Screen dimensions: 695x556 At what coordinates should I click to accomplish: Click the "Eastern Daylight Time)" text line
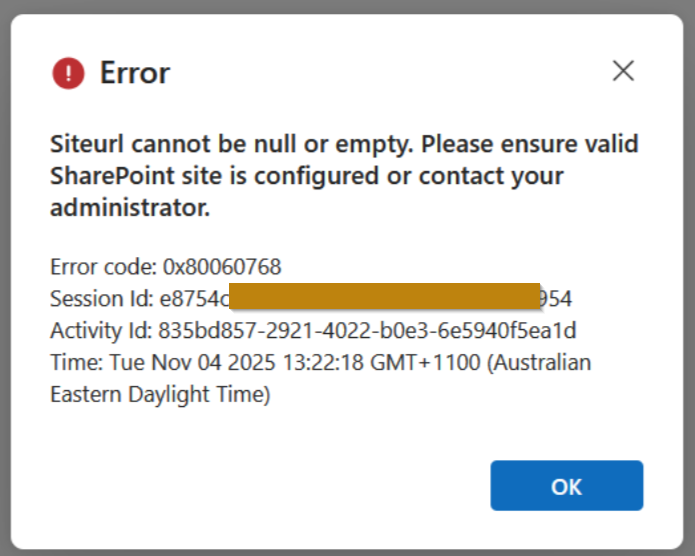coord(160,395)
